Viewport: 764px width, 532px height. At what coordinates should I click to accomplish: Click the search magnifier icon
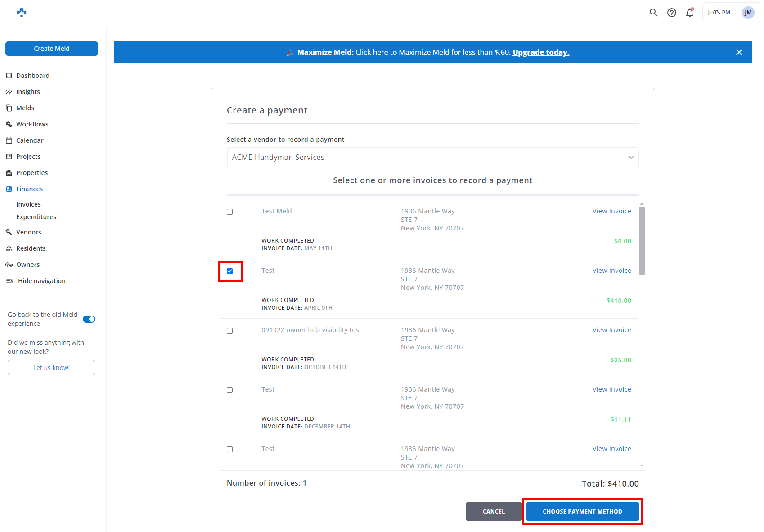[653, 13]
